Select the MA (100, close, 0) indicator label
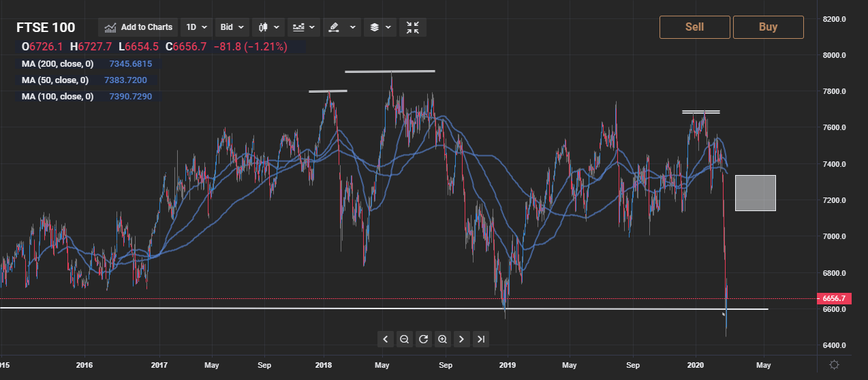This screenshot has height=380, width=868. point(57,97)
